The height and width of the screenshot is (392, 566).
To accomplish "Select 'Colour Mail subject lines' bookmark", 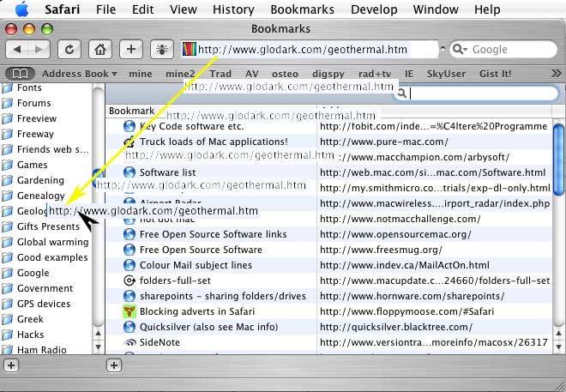I will (x=196, y=265).
